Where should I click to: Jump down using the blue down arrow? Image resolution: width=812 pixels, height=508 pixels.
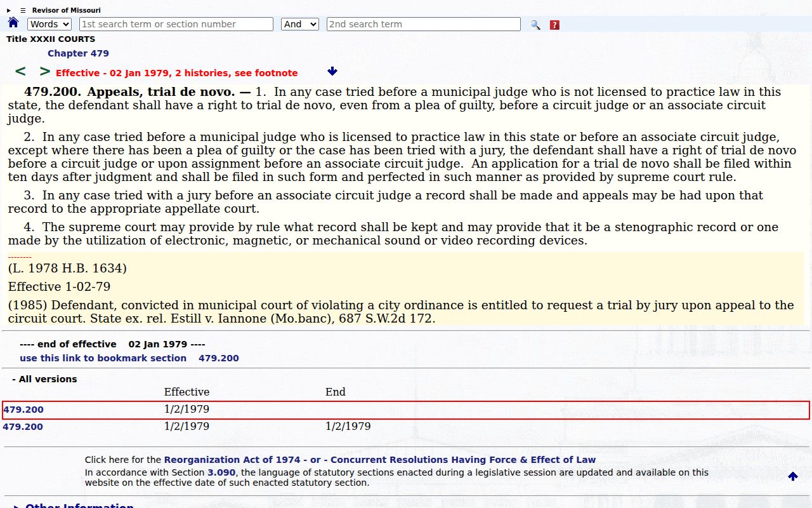coord(332,72)
